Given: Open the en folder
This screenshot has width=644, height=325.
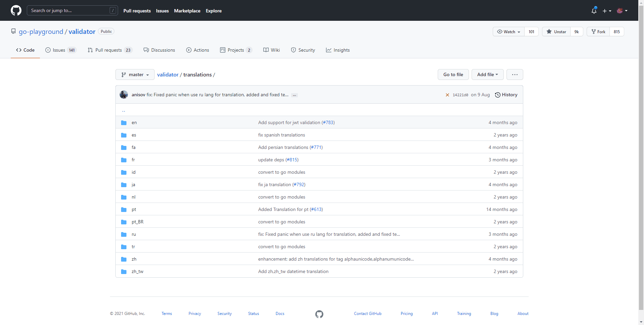Looking at the screenshot, I should coord(134,123).
